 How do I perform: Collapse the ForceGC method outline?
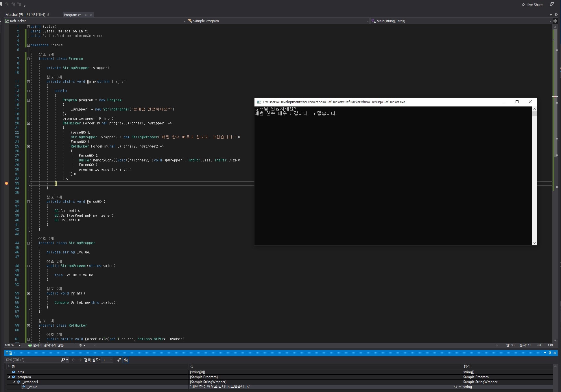(28, 202)
